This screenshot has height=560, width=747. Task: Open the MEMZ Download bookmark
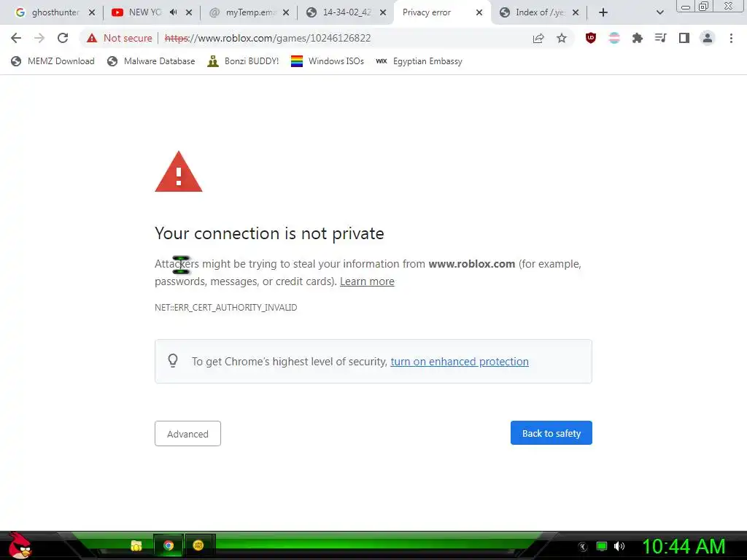[53, 61]
